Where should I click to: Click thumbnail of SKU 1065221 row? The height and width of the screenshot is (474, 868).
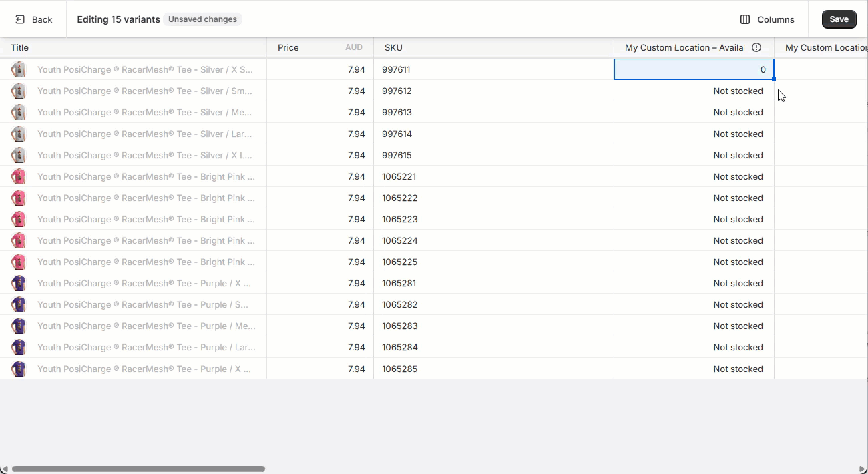(19, 176)
